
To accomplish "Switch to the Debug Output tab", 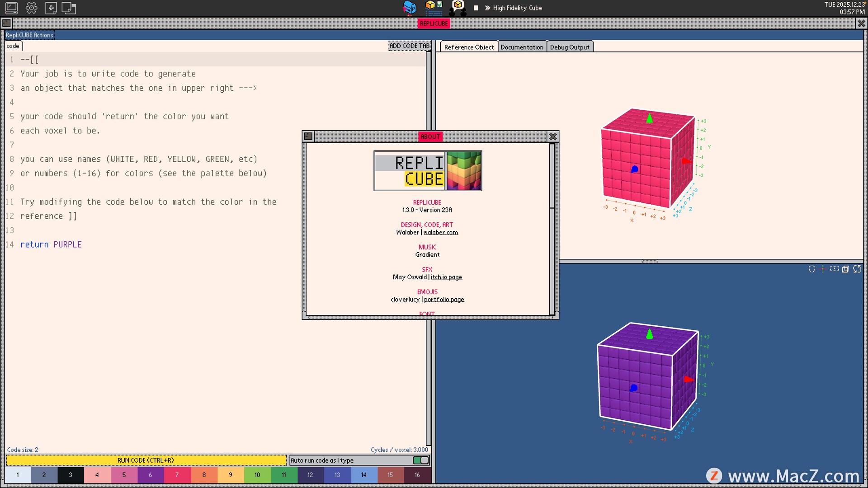I will tap(570, 47).
